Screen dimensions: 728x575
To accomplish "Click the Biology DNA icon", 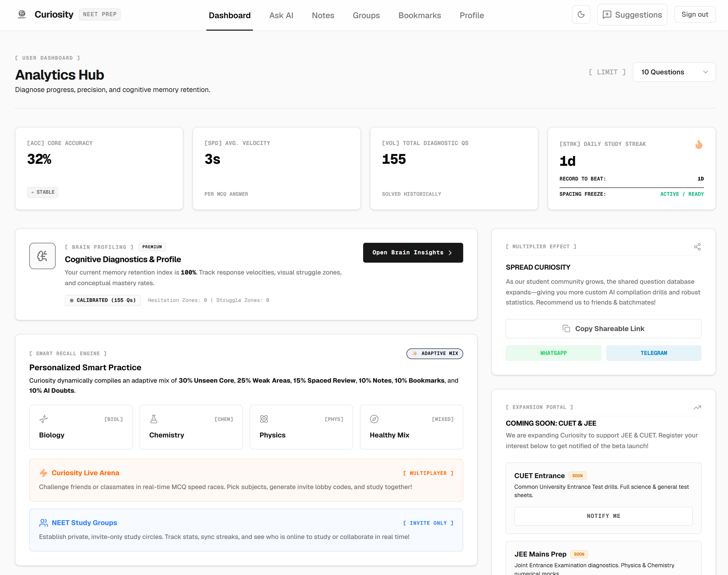I will 44,419.
